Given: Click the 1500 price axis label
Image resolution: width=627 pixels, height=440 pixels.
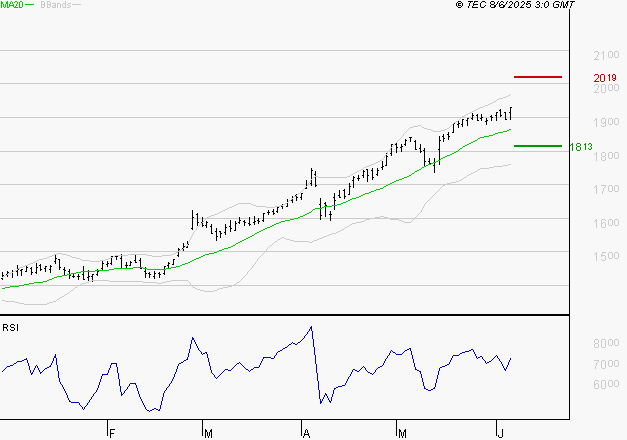Looking at the screenshot, I should 606,256.
